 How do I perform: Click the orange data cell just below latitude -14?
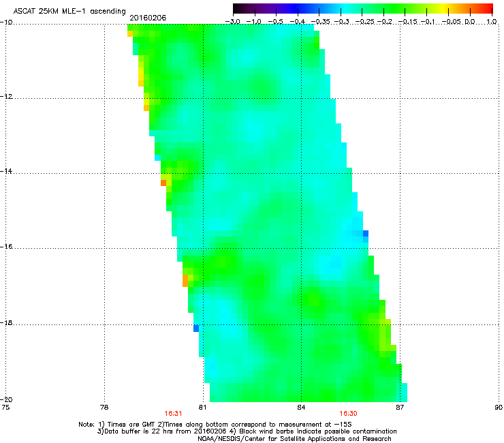click(x=163, y=183)
